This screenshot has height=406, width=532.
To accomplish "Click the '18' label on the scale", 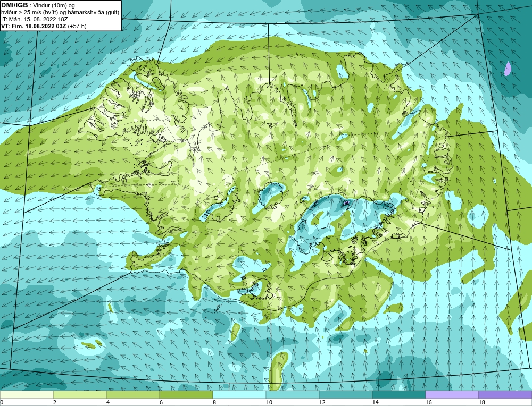I will (481, 403).
